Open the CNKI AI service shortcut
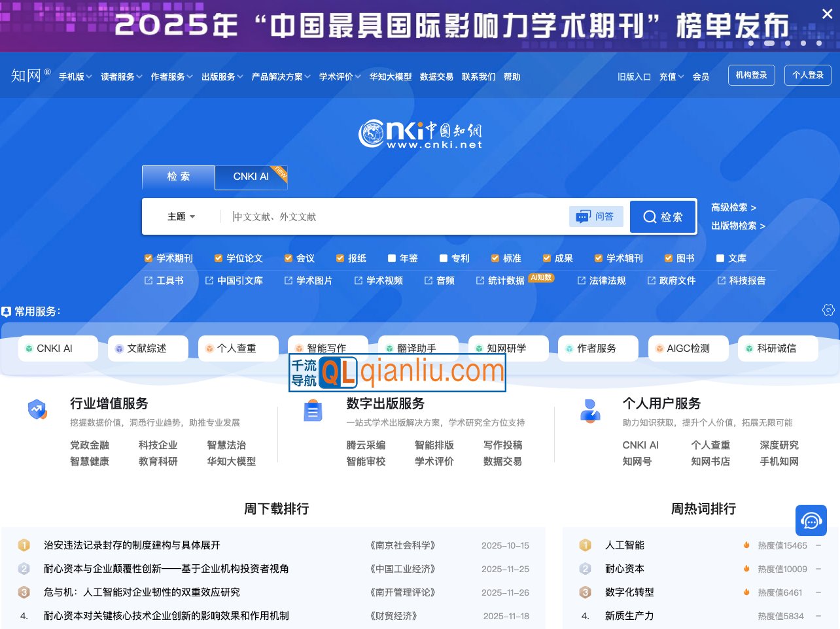The image size is (840, 629). [x=58, y=348]
